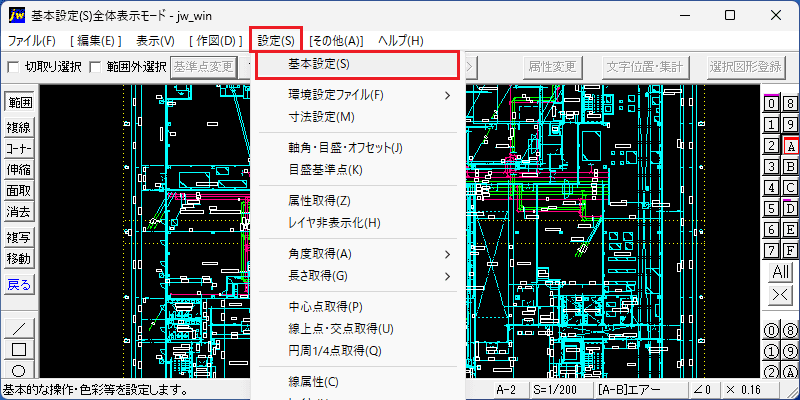The height and width of the screenshot is (400, 800).
Task: Click the layer cross toggle icon below All
Action: coord(780,295)
